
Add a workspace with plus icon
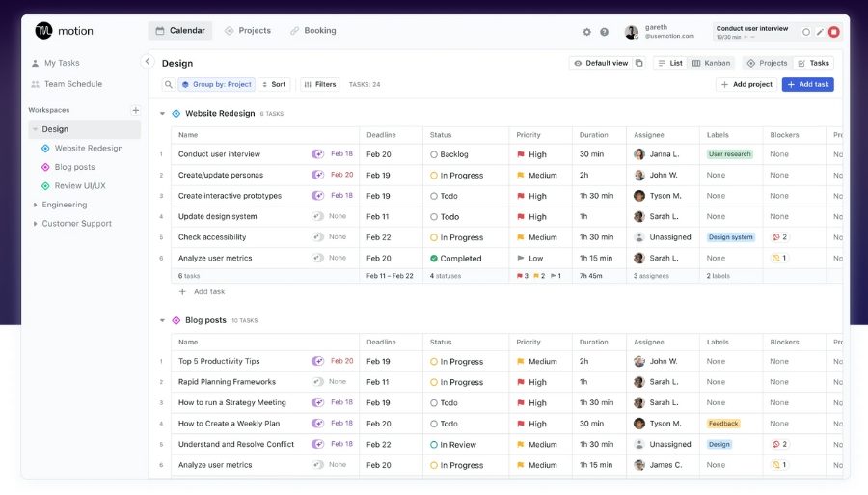pyautogui.click(x=136, y=110)
